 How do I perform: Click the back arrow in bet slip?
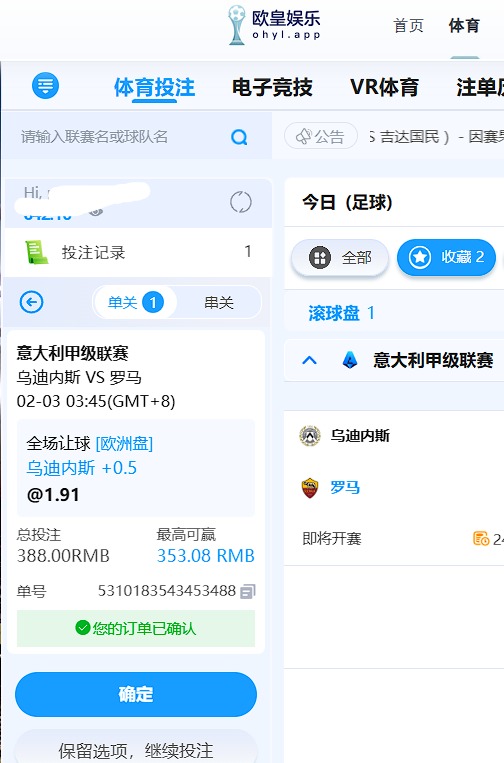pyautogui.click(x=32, y=302)
